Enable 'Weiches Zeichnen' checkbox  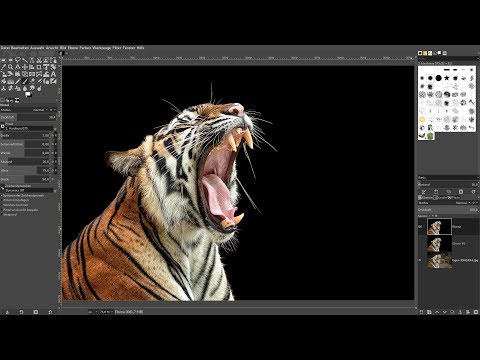(x=2, y=205)
